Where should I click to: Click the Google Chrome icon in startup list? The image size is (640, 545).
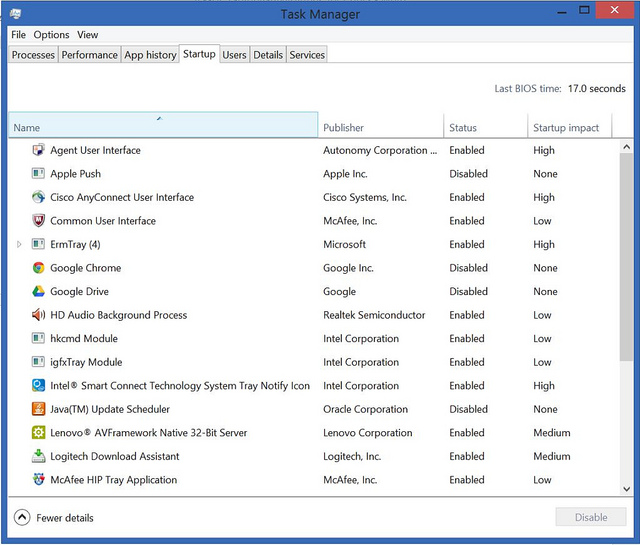38,268
